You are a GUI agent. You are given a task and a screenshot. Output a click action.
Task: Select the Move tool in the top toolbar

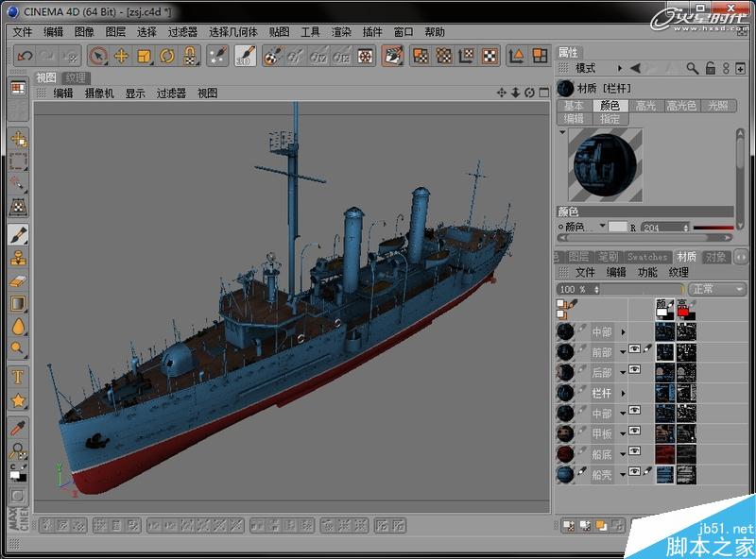click(x=121, y=56)
